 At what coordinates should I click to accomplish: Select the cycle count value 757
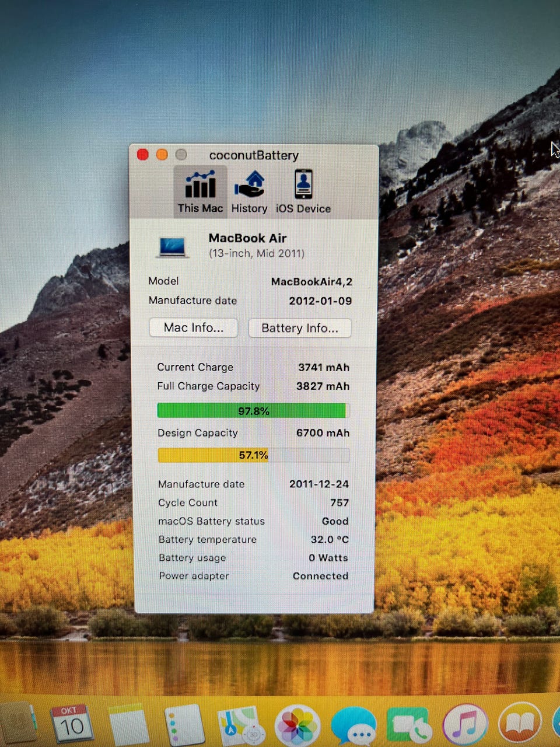pos(339,502)
